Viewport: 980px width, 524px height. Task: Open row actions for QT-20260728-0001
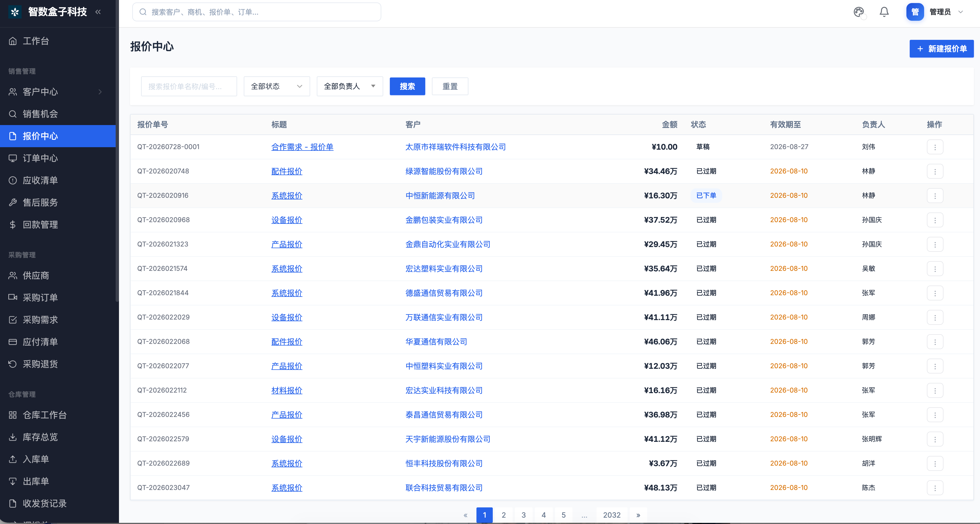(x=935, y=147)
